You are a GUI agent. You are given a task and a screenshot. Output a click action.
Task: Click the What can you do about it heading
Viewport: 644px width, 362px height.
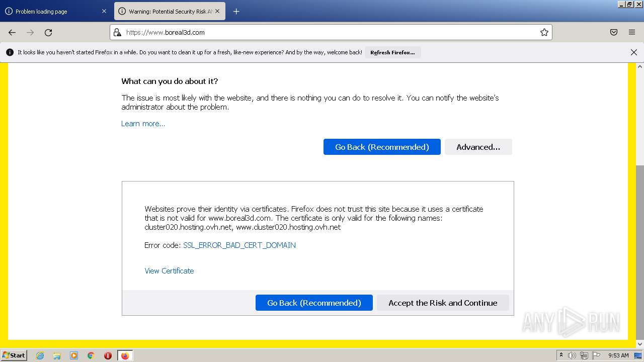tap(170, 81)
